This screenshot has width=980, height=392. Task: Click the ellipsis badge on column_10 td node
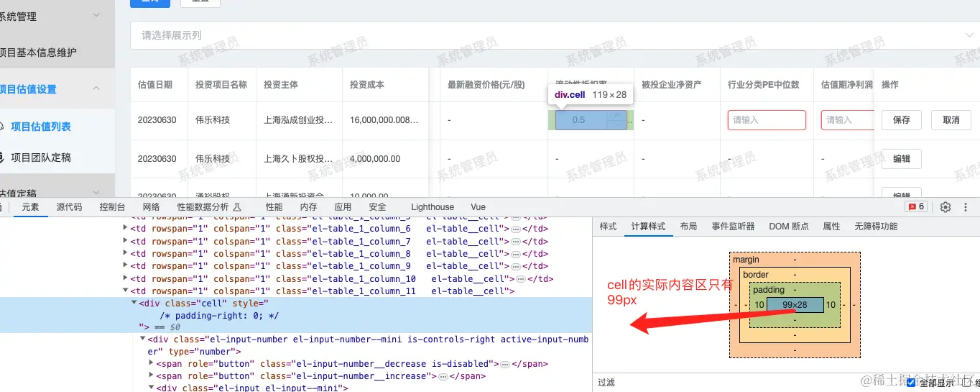(521, 279)
